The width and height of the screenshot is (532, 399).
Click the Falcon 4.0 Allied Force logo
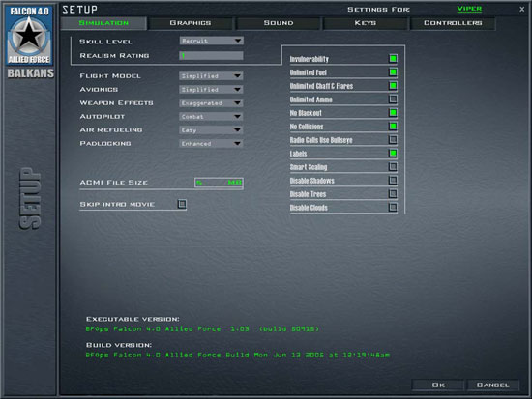coord(29,35)
